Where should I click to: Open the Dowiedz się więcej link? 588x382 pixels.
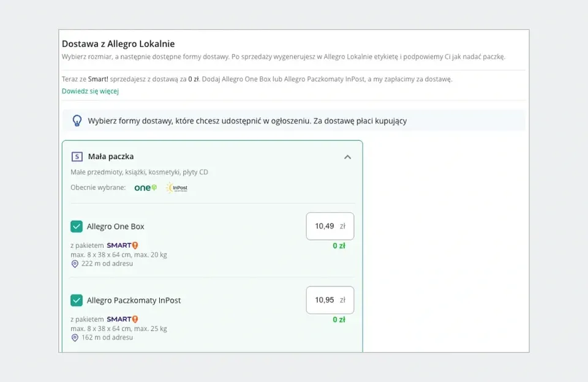point(90,91)
